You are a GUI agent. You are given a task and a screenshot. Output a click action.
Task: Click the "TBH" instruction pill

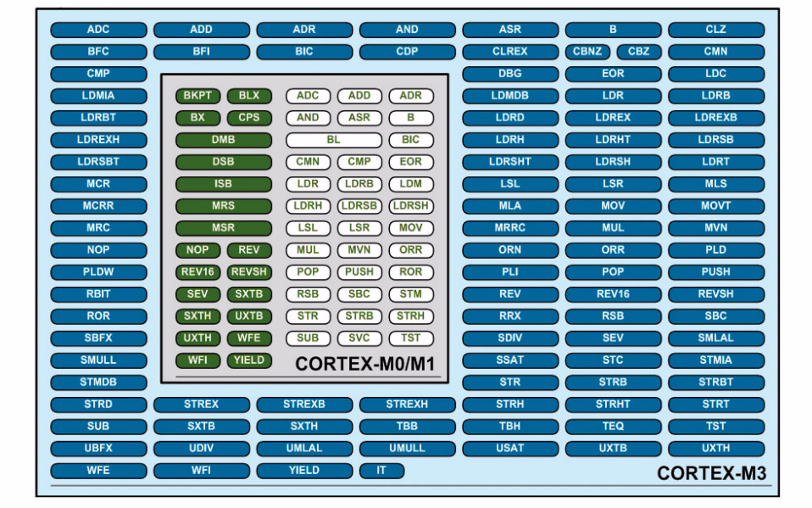pyautogui.click(x=510, y=426)
